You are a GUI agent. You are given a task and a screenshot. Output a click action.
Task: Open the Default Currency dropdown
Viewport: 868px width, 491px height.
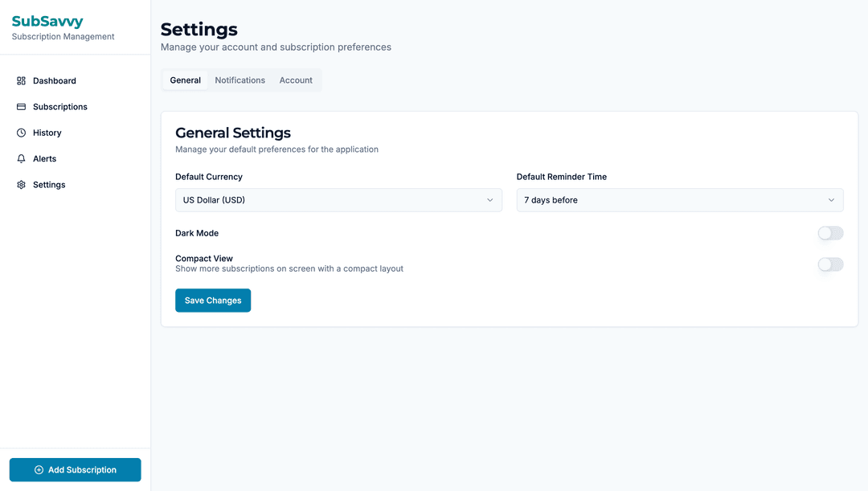point(338,199)
